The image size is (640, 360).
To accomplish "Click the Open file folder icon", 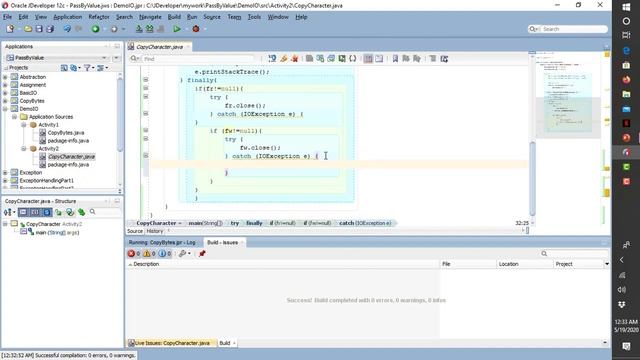I will (x=28, y=29).
